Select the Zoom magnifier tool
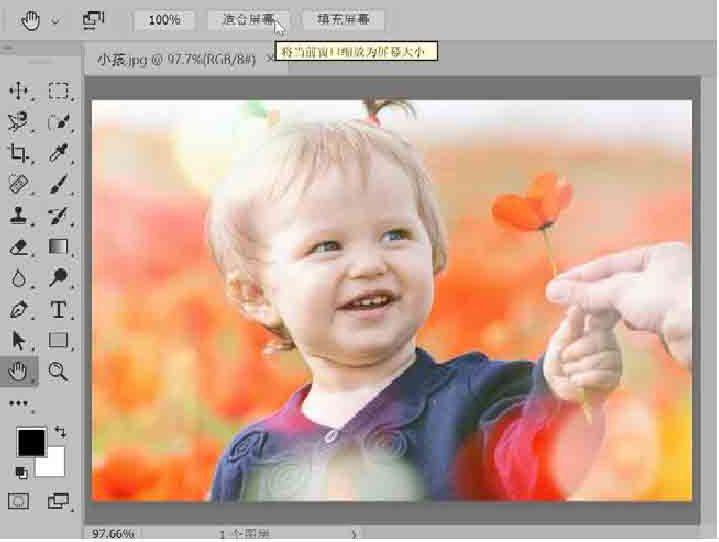Screen dimensions: 719x542 59,371
